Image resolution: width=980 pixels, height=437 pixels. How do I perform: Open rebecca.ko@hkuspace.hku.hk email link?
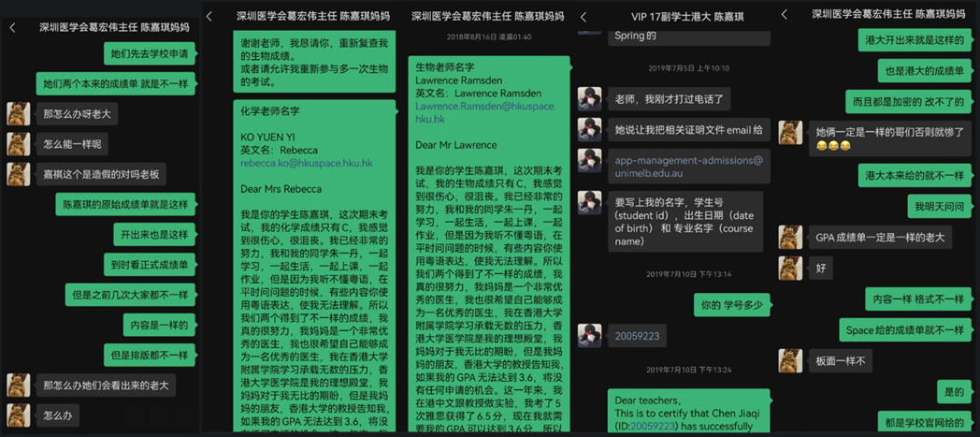tap(306, 163)
